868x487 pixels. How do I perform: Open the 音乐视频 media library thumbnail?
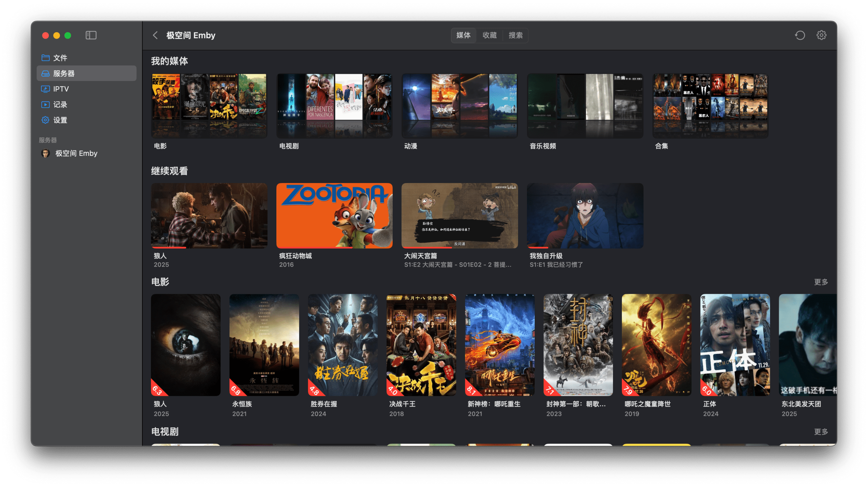point(585,106)
